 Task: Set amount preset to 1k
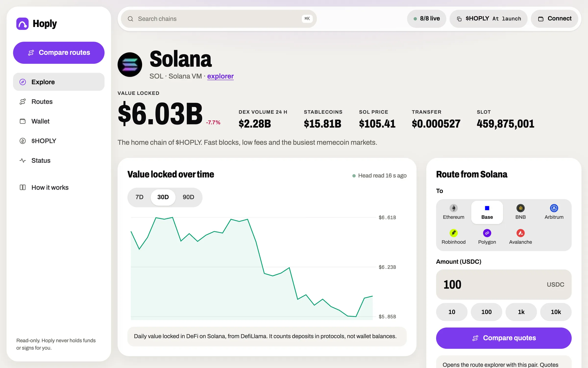[521, 312]
